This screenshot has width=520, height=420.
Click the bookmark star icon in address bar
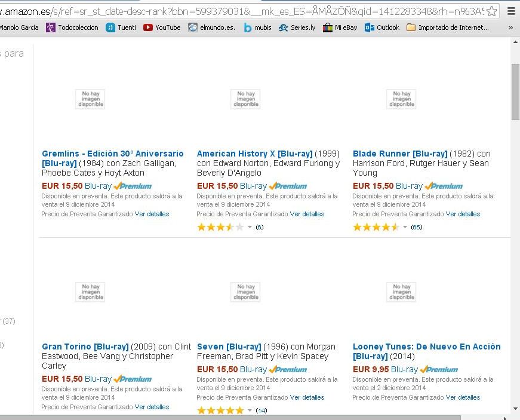pos(491,11)
